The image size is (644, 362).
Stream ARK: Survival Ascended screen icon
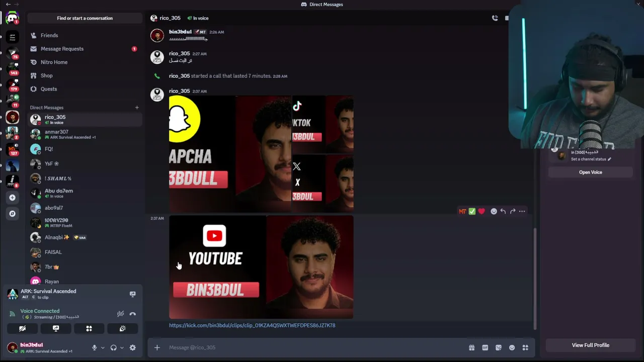click(x=132, y=294)
